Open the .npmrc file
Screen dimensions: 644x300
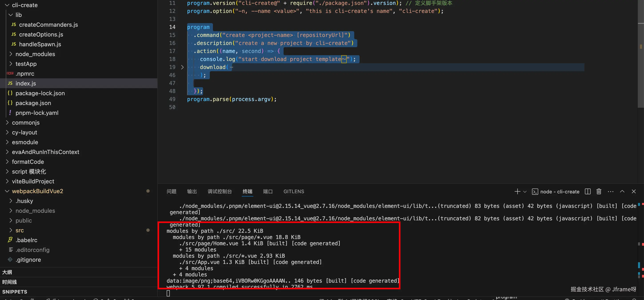coord(25,74)
